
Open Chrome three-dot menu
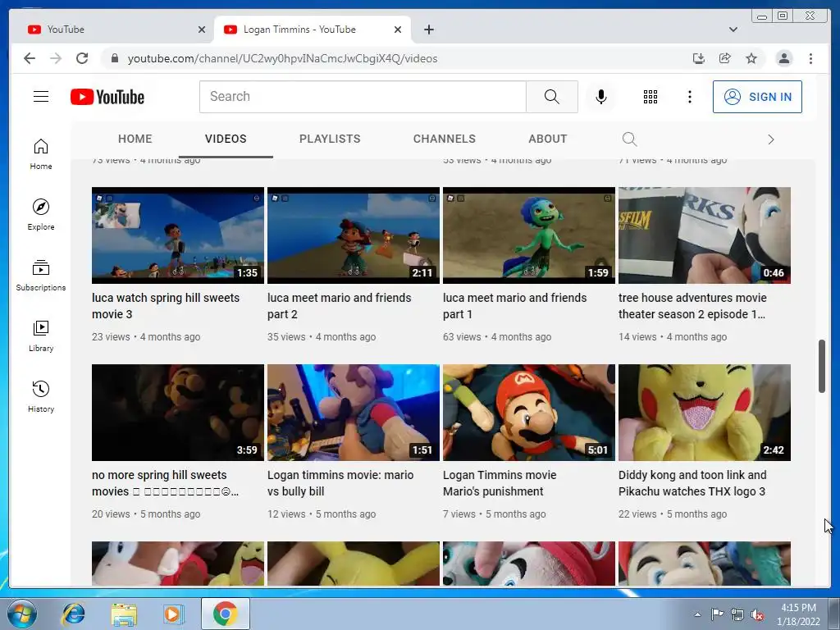point(810,58)
